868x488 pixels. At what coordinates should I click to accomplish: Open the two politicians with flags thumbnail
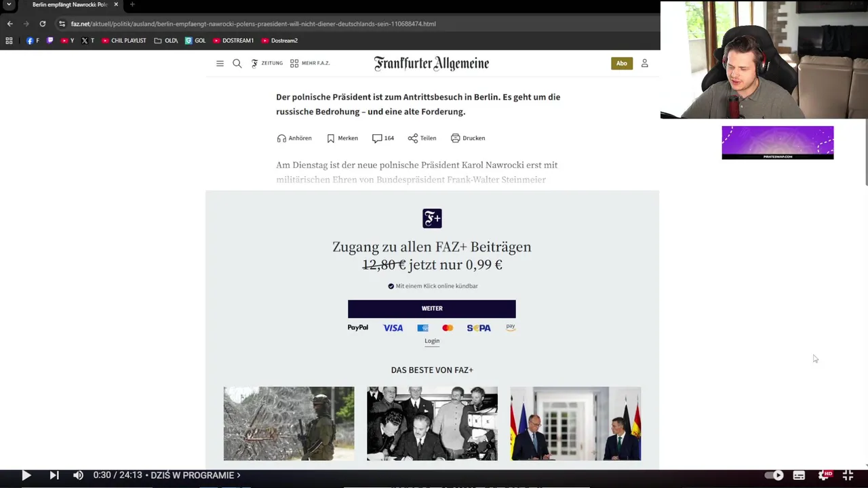coord(576,424)
